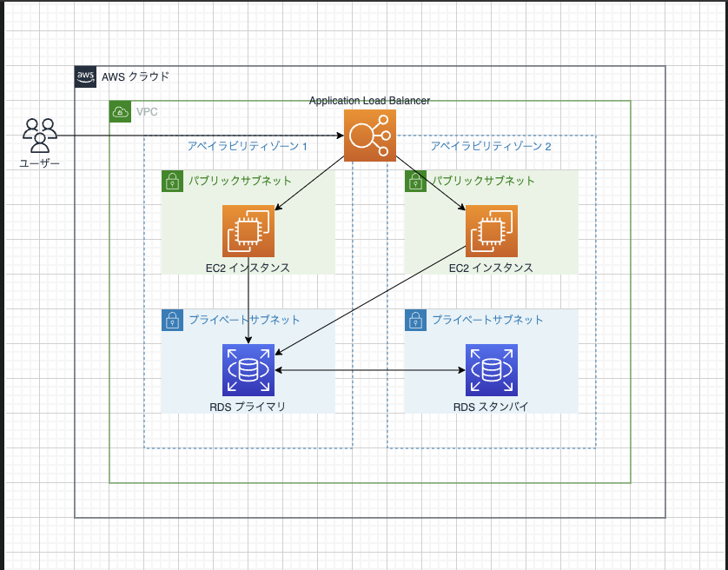Click the RDS プライマリ database icon
This screenshot has width=728, height=570.
click(248, 370)
